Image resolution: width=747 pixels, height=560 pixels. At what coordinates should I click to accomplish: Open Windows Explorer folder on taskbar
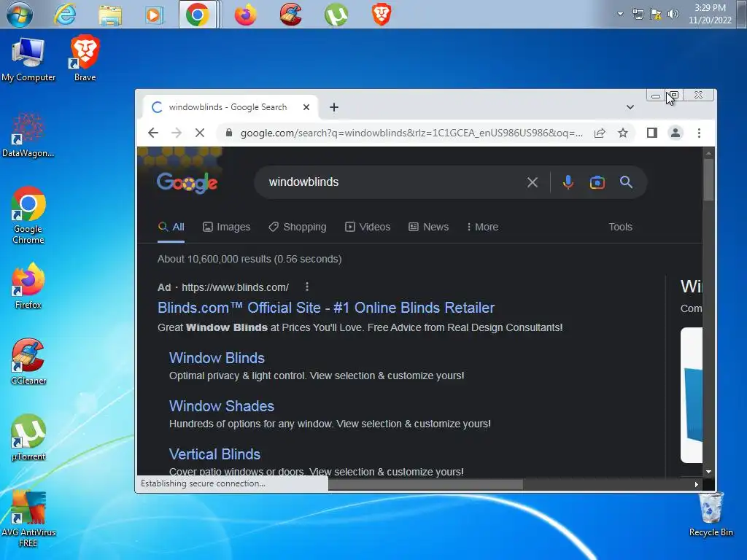pyautogui.click(x=110, y=15)
